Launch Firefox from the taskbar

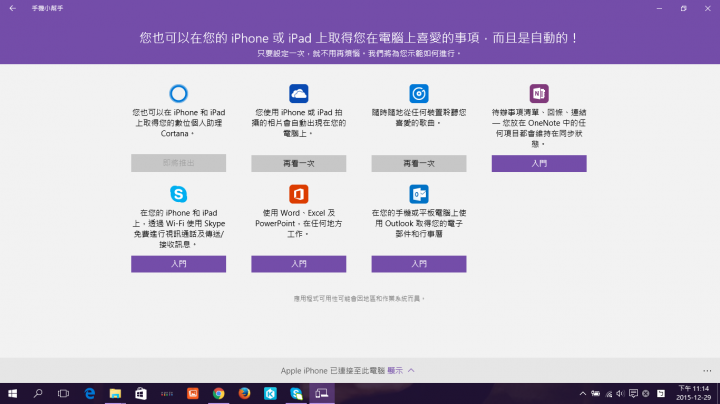click(x=244, y=393)
